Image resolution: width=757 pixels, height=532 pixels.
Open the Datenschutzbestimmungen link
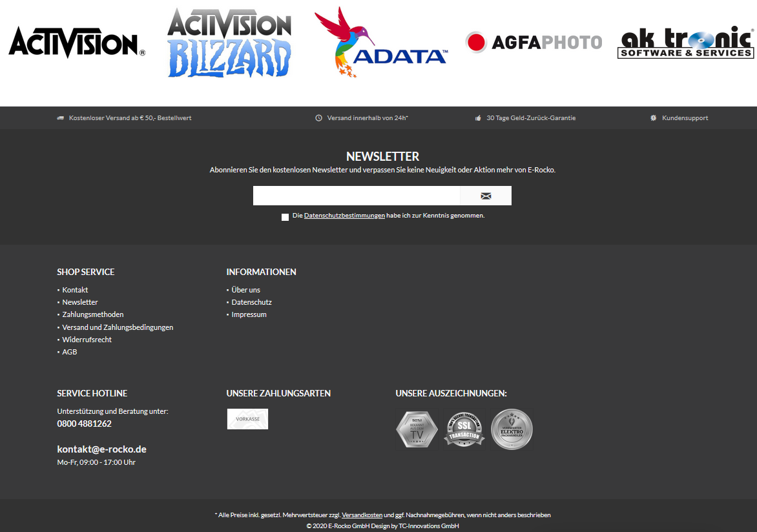coord(344,215)
